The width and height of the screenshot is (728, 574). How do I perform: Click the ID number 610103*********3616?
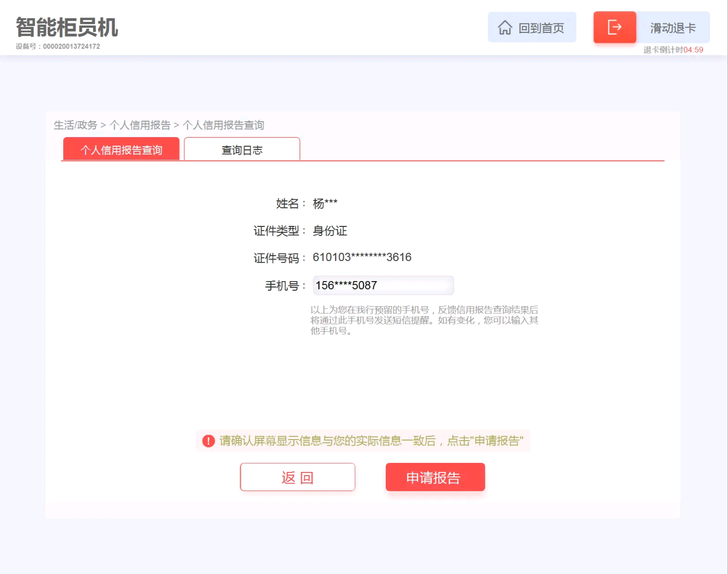(362, 257)
